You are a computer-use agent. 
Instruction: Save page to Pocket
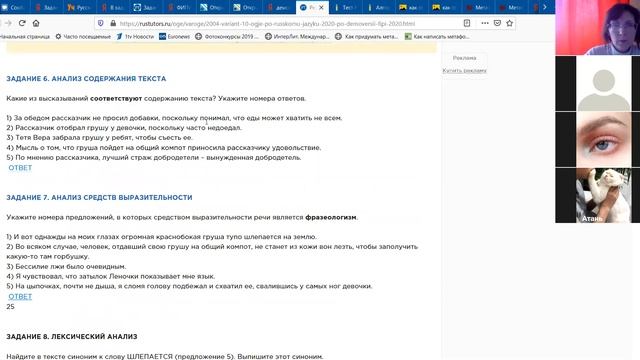click(497, 23)
